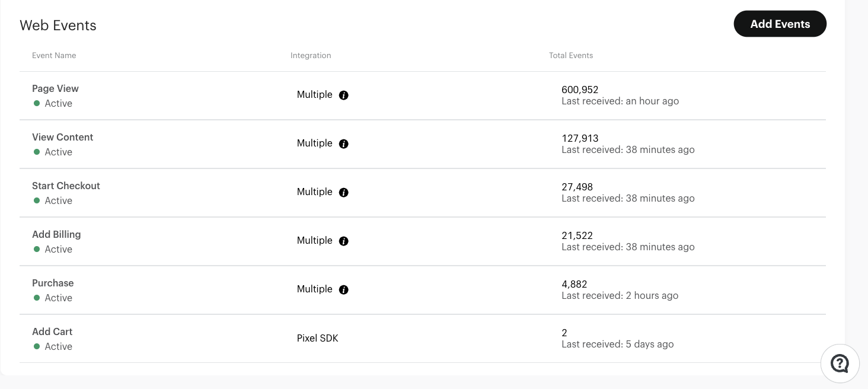The width and height of the screenshot is (868, 389).
Task: Click the 600,952 total events count
Action: click(580, 90)
